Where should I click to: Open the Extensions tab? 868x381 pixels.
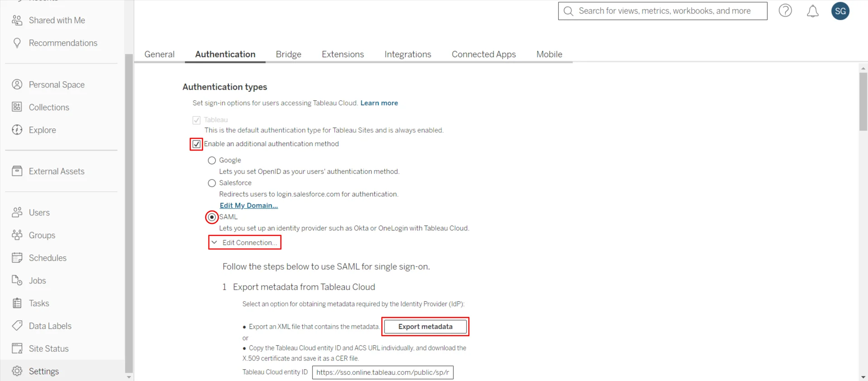point(343,54)
